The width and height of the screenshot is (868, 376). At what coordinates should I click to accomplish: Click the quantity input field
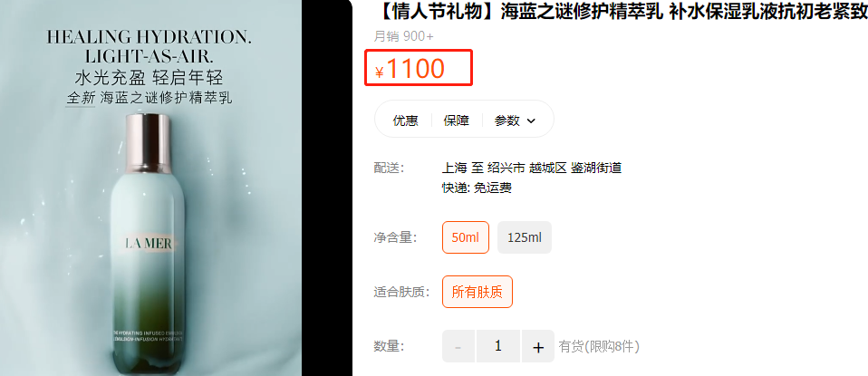498,347
